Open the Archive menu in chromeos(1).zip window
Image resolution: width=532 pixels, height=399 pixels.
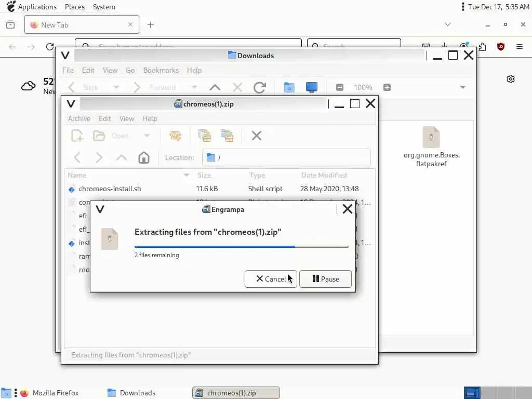pyautogui.click(x=79, y=118)
